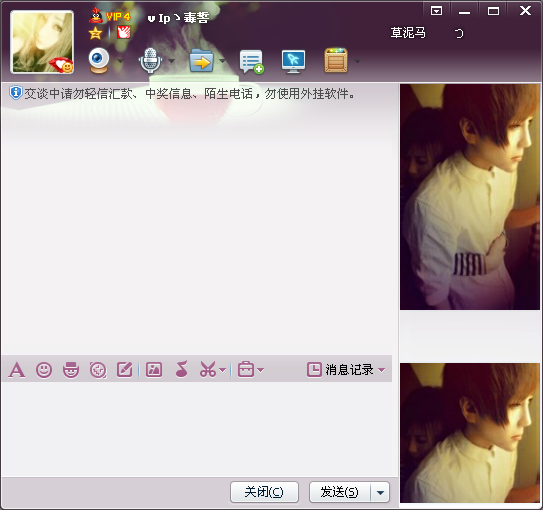Click the 发送(S) send button
This screenshot has width=543, height=510.
(340, 492)
